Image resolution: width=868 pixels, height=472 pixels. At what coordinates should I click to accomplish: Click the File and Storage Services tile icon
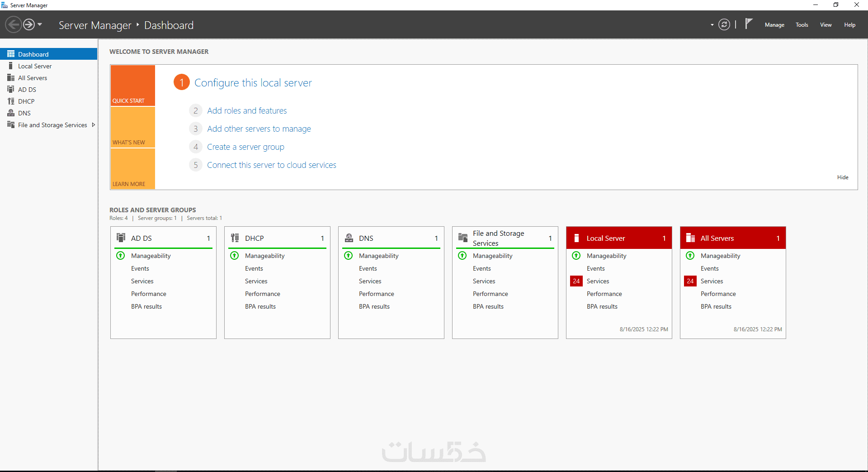pyautogui.click(x=462, y=238)
